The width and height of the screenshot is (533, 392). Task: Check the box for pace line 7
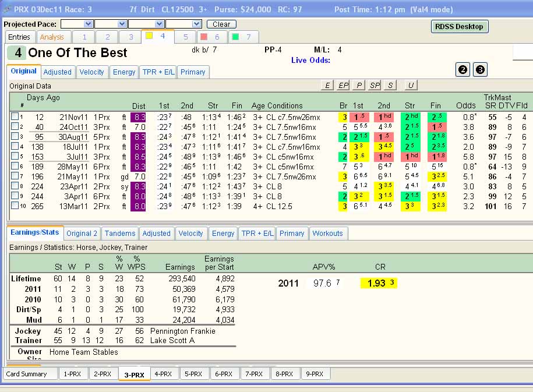coord(15,175)
